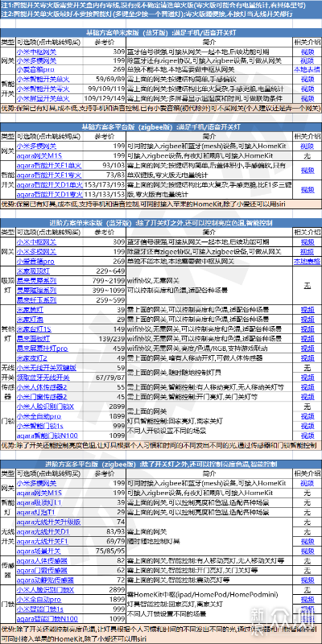322x644 pixels.
Task: Follow the aqara智能开关E1单火 link
Action: pyautogui.click(x=49, y=166)
